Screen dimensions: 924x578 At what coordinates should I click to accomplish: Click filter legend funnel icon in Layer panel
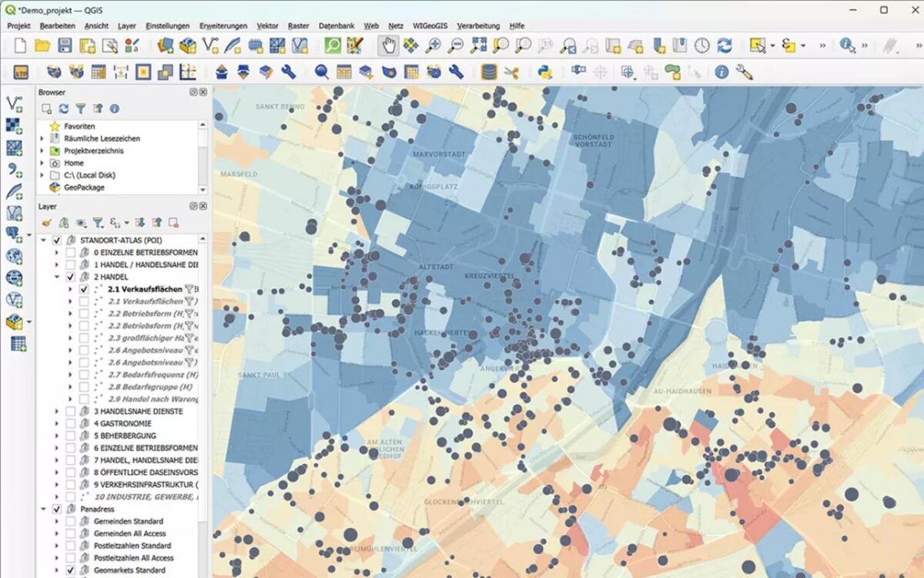point(98,223)
